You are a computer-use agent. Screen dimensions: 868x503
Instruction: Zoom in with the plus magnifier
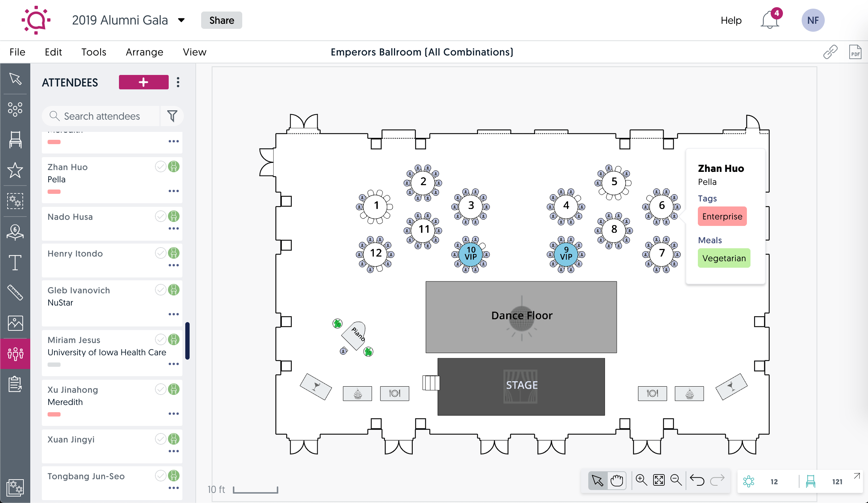pyautogui.click(x=641, y=480)
